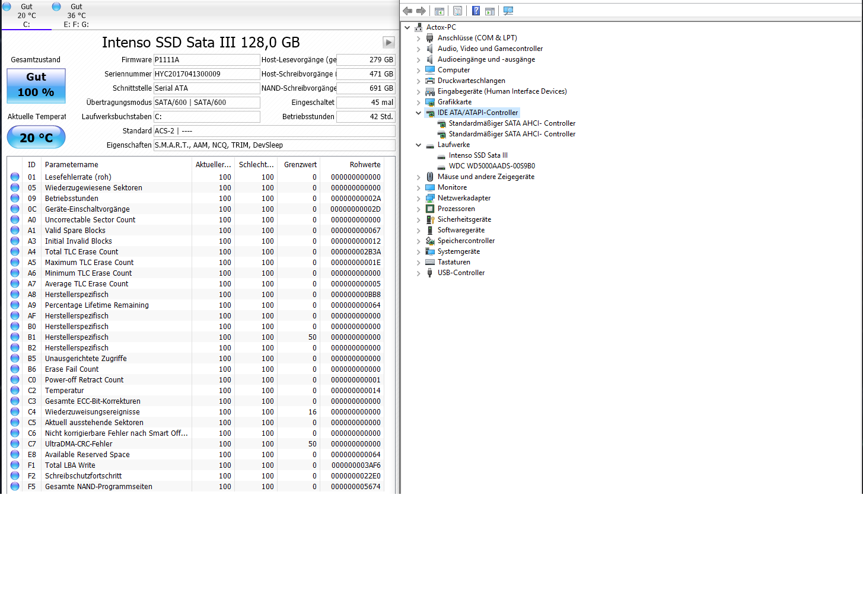Select first Standardmäßiger SATA AHCI- Controller entry
This screenshot has height=616, width=863.
(512, 123)
